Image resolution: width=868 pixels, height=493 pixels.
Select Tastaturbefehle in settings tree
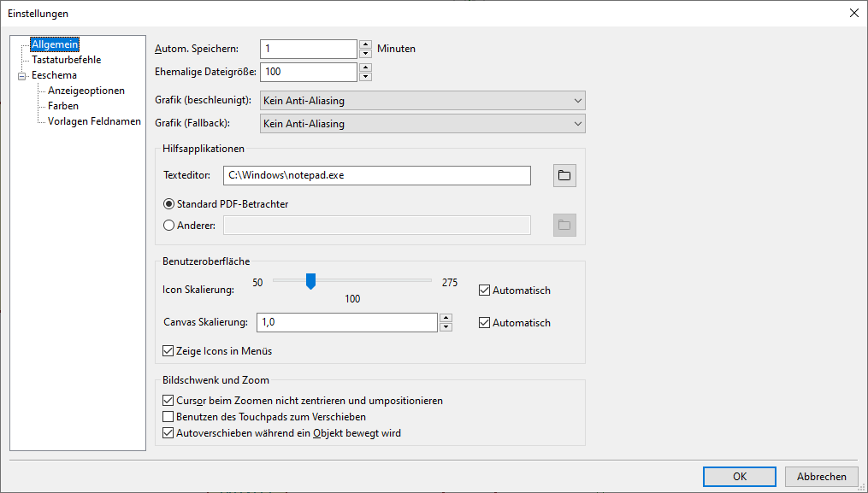[67, 60]
